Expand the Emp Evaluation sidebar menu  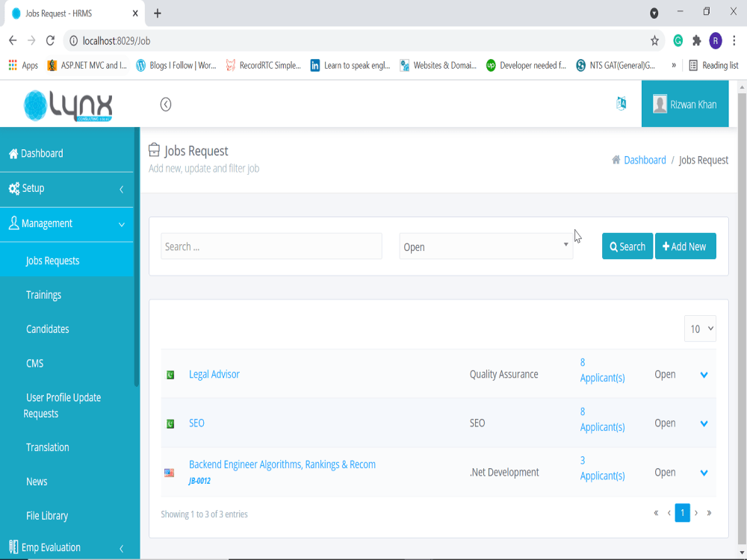(66, 547)
